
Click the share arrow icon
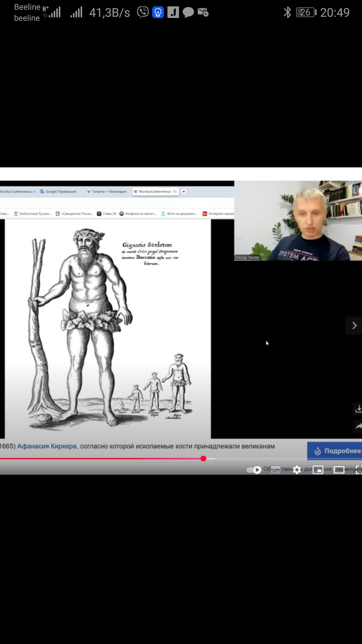pos(358,426)
